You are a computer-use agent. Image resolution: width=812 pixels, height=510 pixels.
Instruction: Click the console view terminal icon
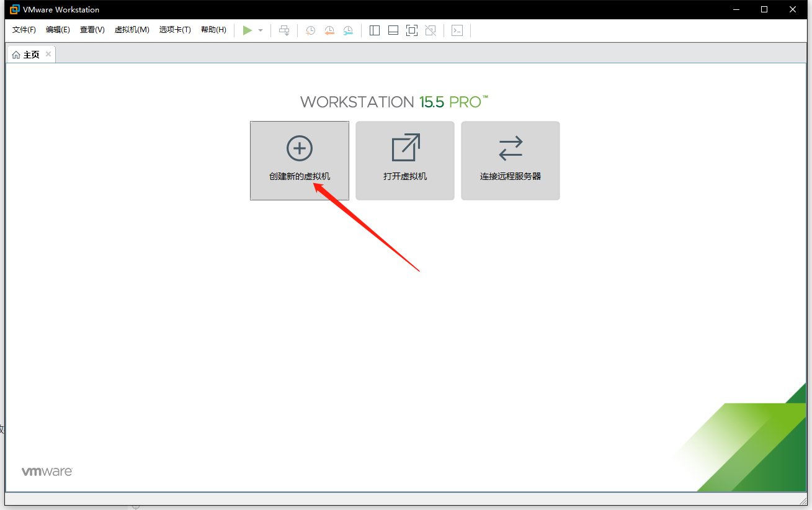point(457,30)
